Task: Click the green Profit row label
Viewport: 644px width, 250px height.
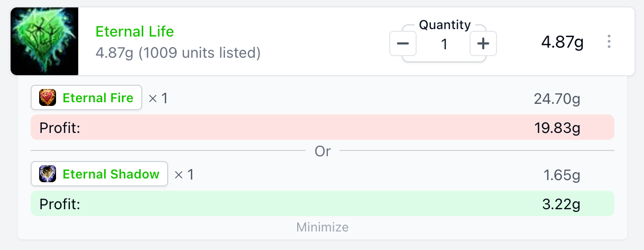Action: tap(60, 204)
